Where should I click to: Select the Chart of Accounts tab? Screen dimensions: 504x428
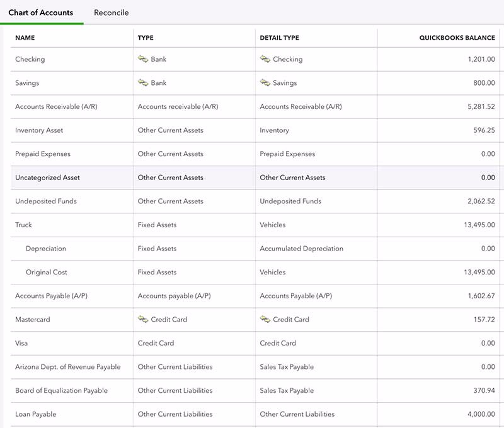41,13
